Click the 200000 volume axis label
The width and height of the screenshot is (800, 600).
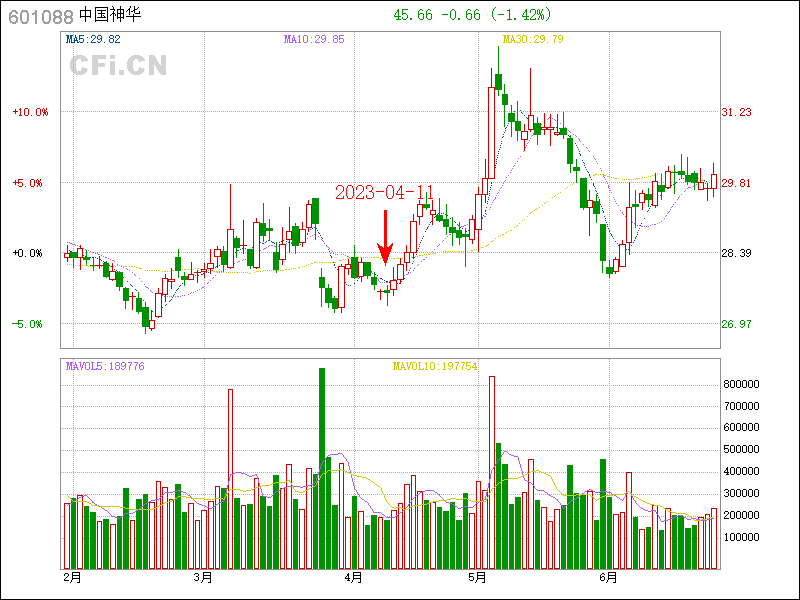(741, 515)
